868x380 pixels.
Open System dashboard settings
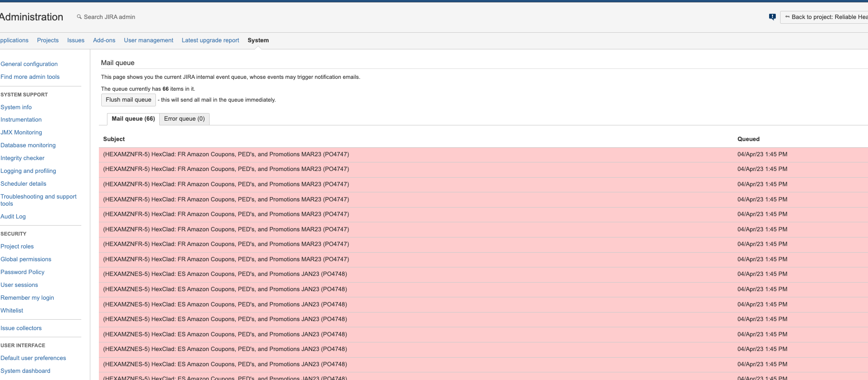(x=25, y=371)
